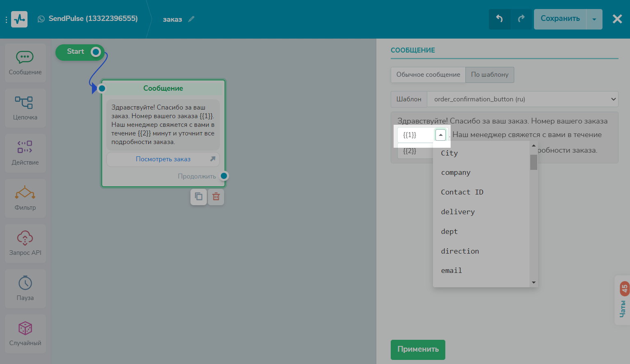Switch to Обычное сообщение tab

428,75
